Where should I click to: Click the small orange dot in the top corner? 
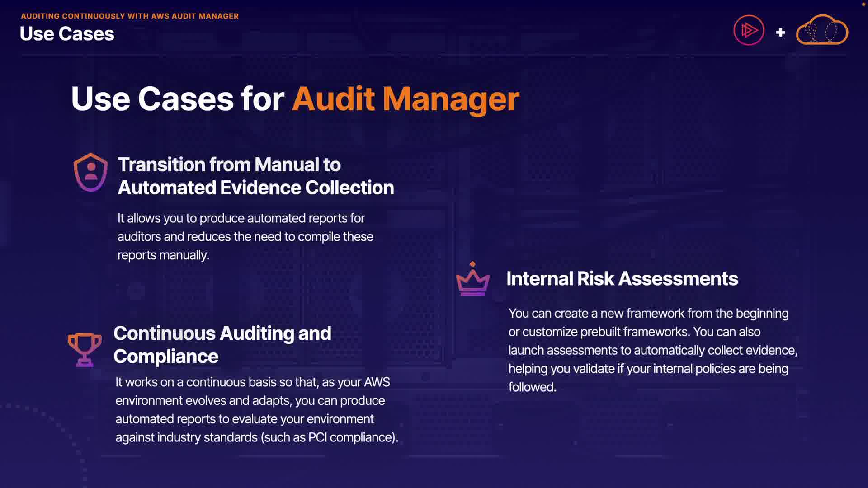[x=863, y=4]
